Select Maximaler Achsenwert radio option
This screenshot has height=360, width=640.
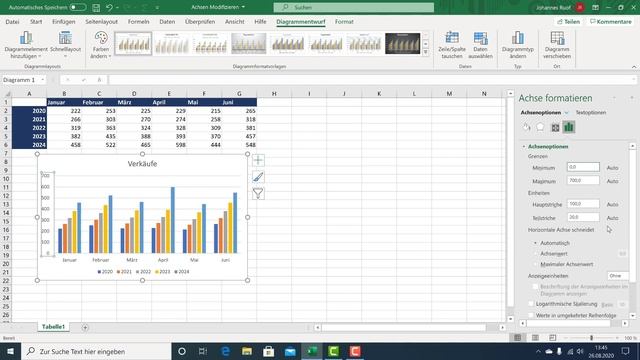[x=536, y=264]
